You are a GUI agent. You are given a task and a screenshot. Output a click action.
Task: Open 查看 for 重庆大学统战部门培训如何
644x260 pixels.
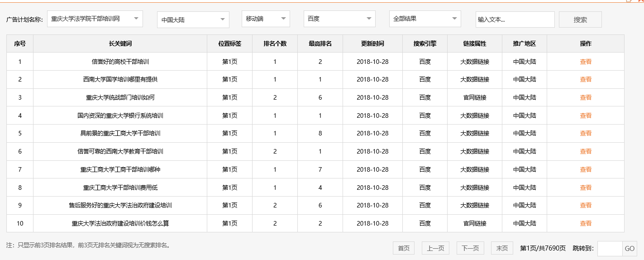tap(586, 97)
